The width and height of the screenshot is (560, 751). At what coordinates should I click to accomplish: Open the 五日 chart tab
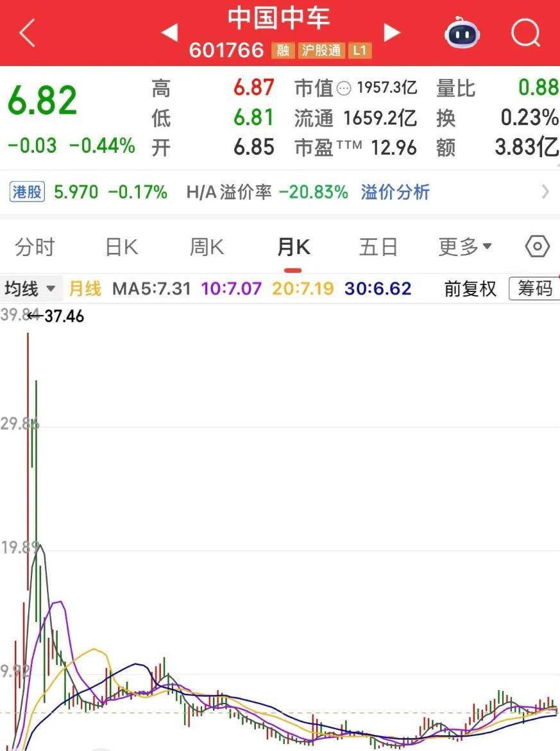click(x=378, y=246)
